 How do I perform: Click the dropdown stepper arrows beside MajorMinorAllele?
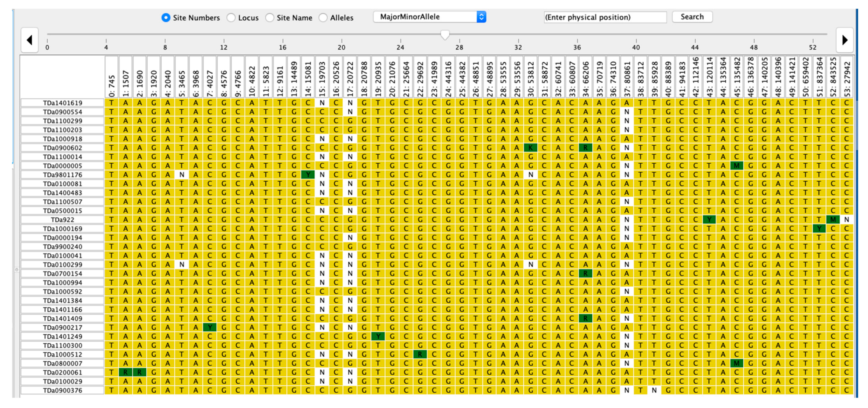point(481,17)
